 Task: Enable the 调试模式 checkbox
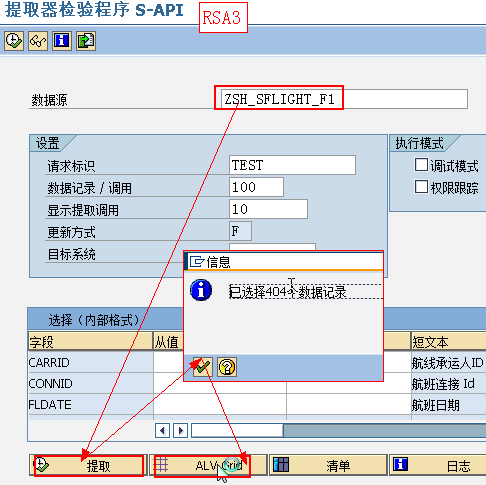pyautogui.click(x=421, y=165)
